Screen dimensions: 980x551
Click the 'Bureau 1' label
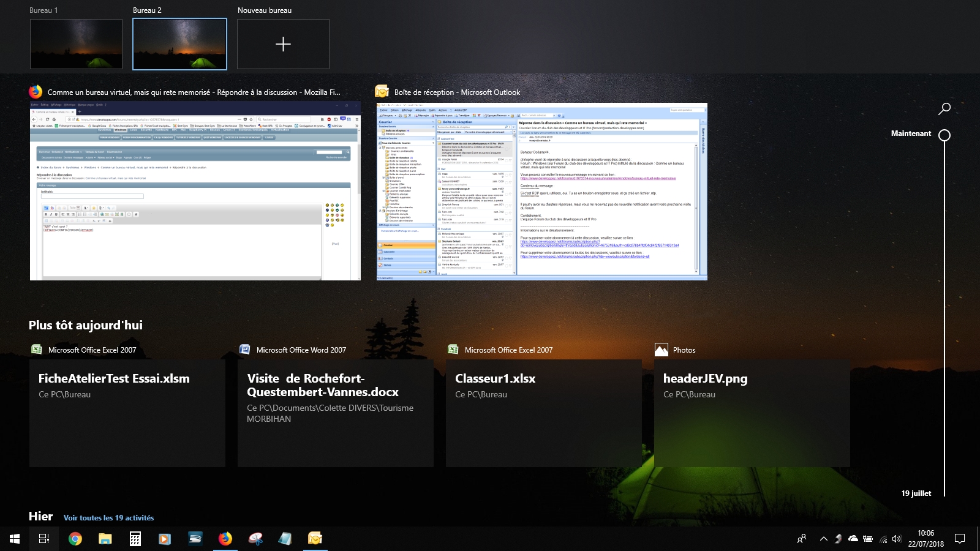point(43,10)
